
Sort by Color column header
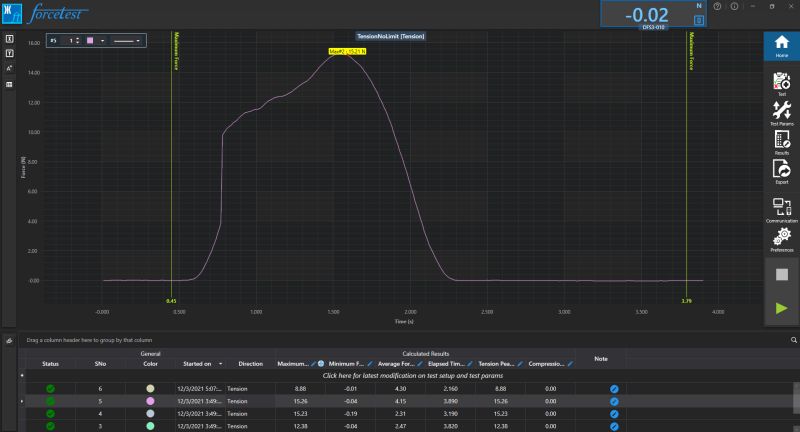(x=150, y=364)
